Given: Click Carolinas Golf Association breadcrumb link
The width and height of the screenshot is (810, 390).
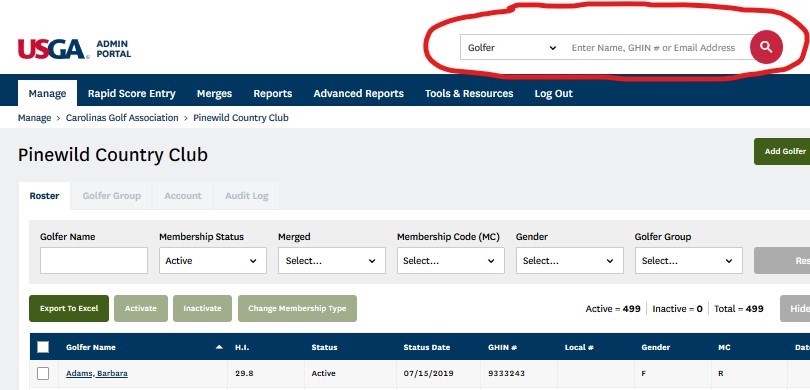Looking at the screenshot, I should [122, 118].
